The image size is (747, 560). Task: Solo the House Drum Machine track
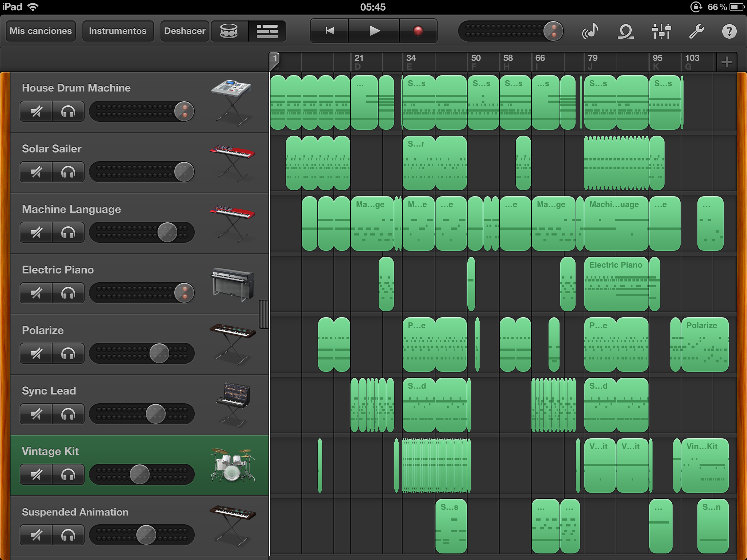point(68,111)
